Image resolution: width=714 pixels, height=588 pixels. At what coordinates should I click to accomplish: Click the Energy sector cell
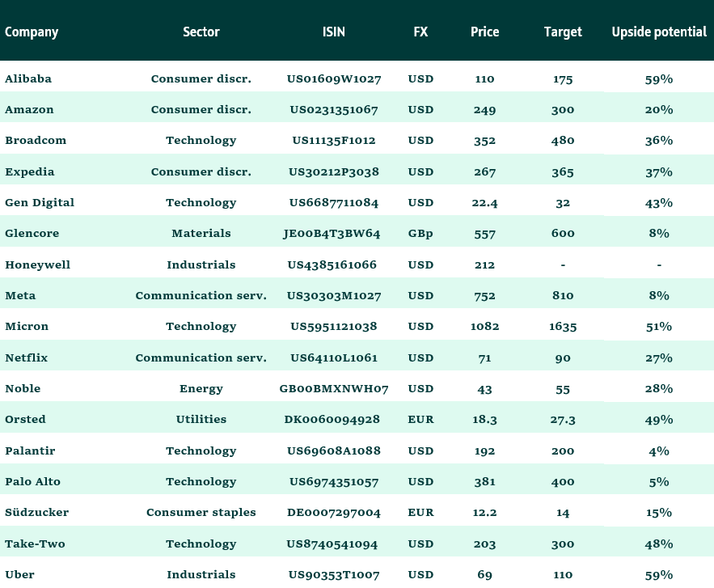pyautogui.click(x=201, y=389)
